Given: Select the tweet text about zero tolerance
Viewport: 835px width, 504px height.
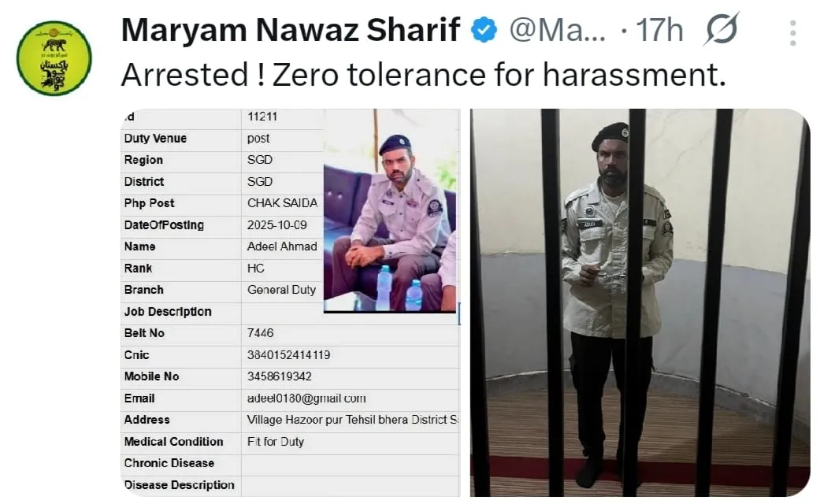Looking at the screenshot, I should [422, 75].
